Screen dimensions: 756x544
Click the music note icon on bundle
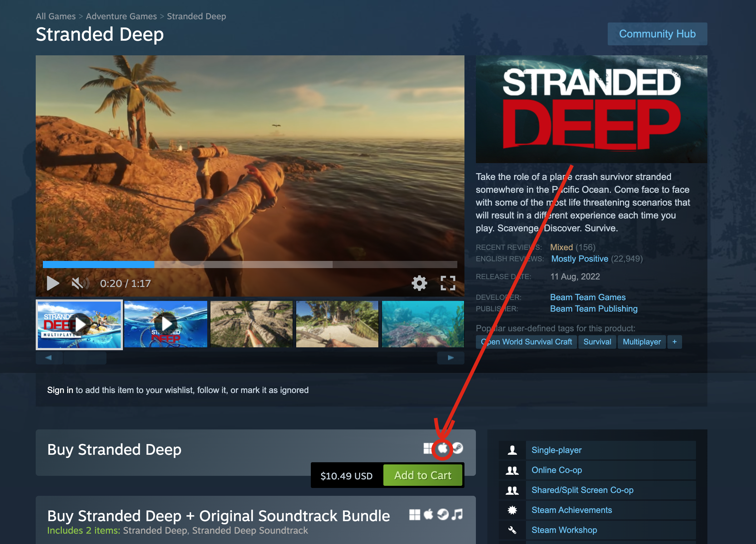pos(457,514)
